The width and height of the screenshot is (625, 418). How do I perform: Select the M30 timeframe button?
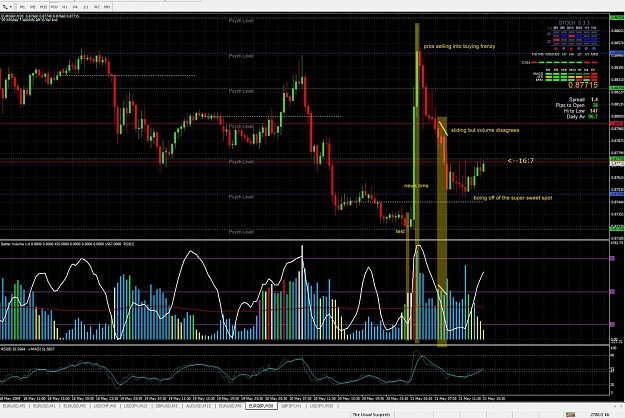point(54,7)
